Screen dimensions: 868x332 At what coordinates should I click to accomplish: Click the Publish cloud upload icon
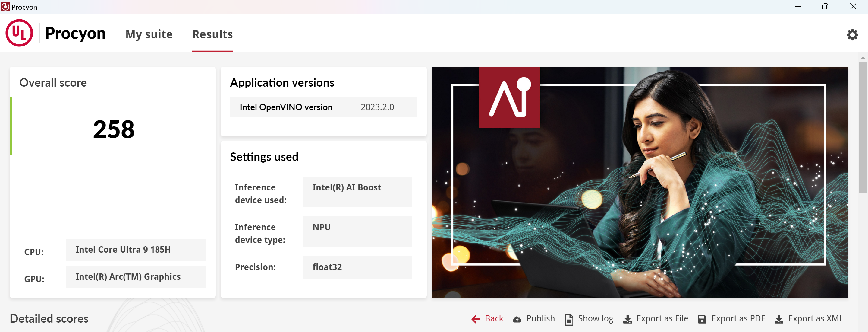[x=517, y=319]
